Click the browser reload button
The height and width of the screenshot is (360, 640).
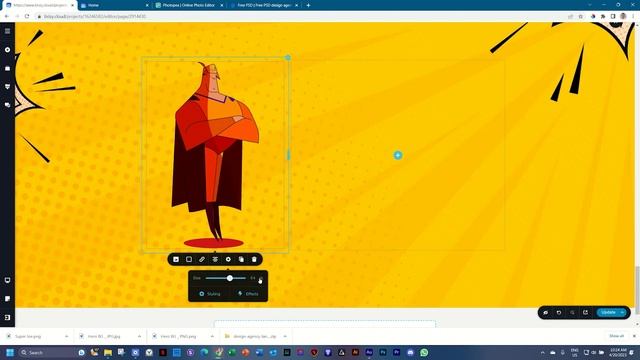27,16
